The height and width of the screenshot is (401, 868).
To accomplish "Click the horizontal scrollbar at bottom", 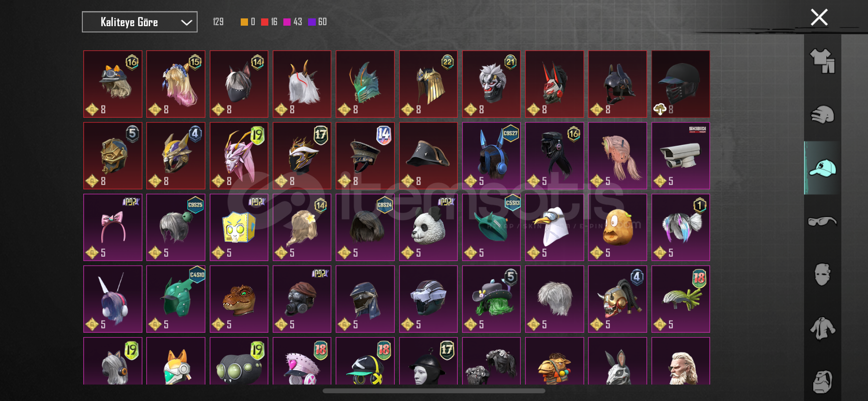I will 434,391.
